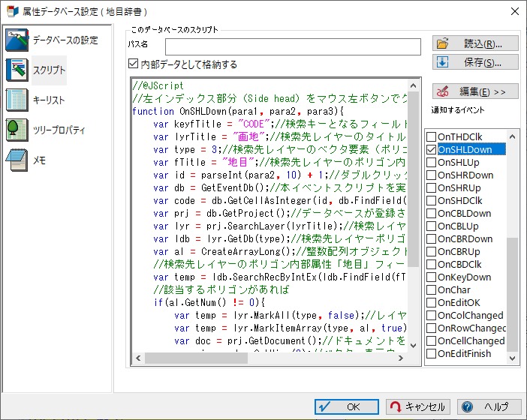This screenshot has width=527, height=420.
Task: Click the script editor vertical scrollbar thumb
Action: pyautogui.click(x=414, y=179)
